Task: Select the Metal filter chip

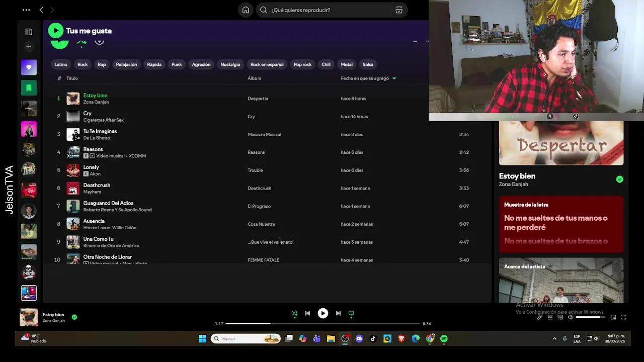Action: coord(347,64)
